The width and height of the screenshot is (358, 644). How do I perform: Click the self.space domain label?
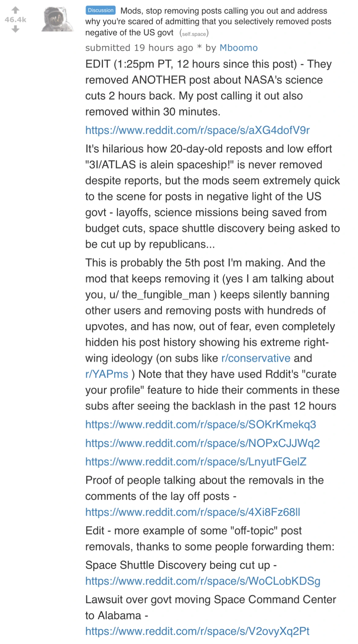(194, 34)
